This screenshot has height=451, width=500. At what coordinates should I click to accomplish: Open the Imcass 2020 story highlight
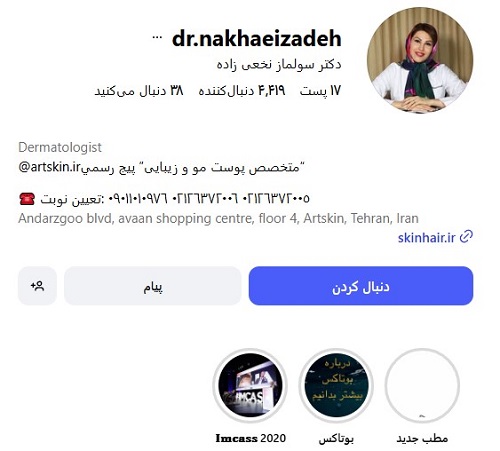click(250, 386)
